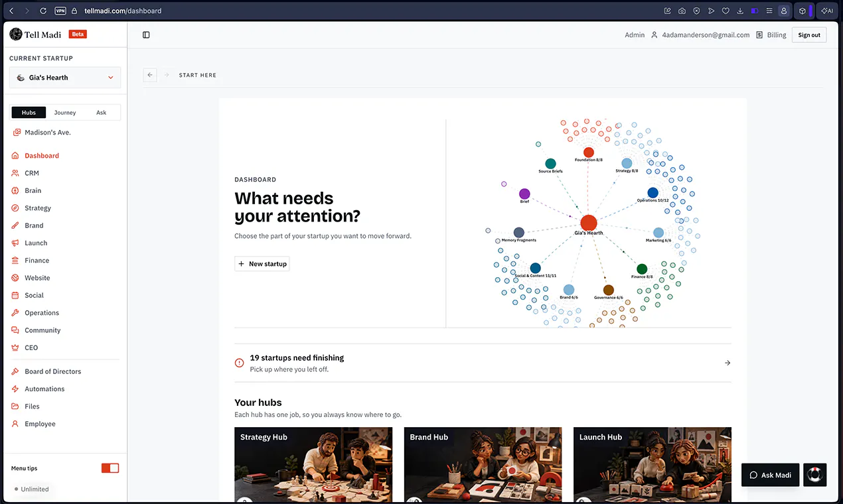
Task: Click the CRM people icon
Action: click(16, 173)
